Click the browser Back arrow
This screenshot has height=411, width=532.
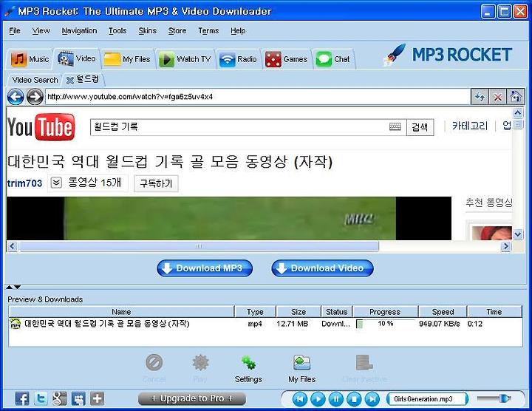pyautogui.click(x=16, y=97)
